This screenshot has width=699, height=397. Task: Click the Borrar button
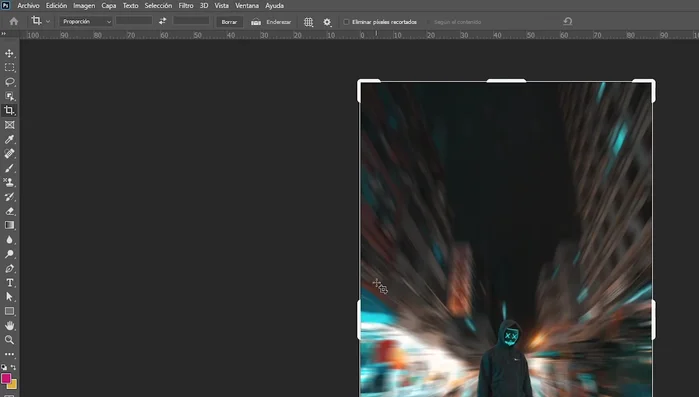pos(230,22)
